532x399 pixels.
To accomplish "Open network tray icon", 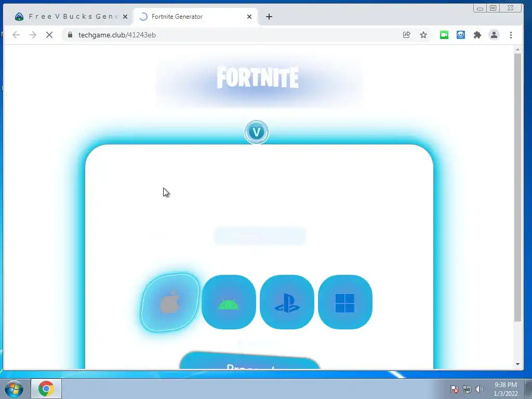I will (x=467, y=389).
